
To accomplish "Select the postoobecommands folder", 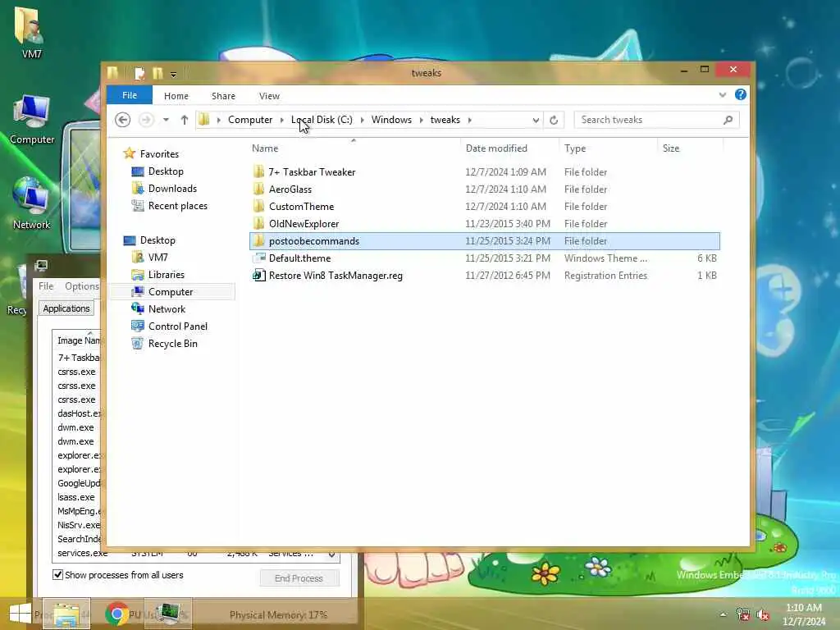I will 484,241.
